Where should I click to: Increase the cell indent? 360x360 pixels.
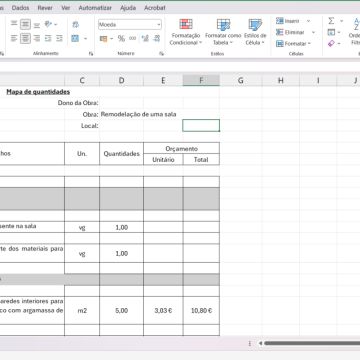[59, 38]
